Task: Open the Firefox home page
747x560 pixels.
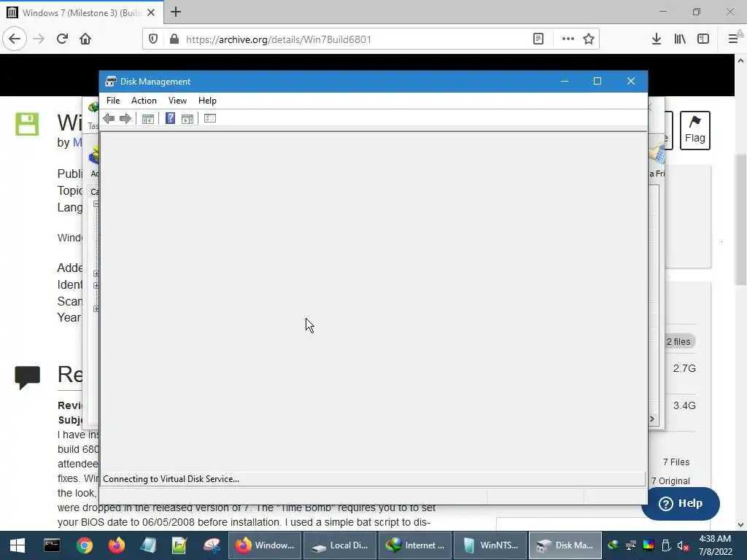Action: click(x=85, y=39)
